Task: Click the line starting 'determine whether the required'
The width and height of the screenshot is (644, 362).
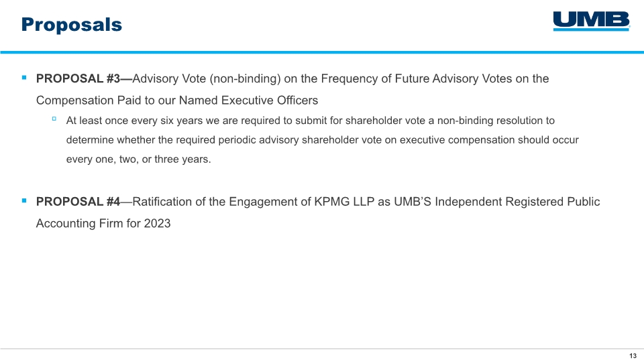Action: tap(323, 140)
